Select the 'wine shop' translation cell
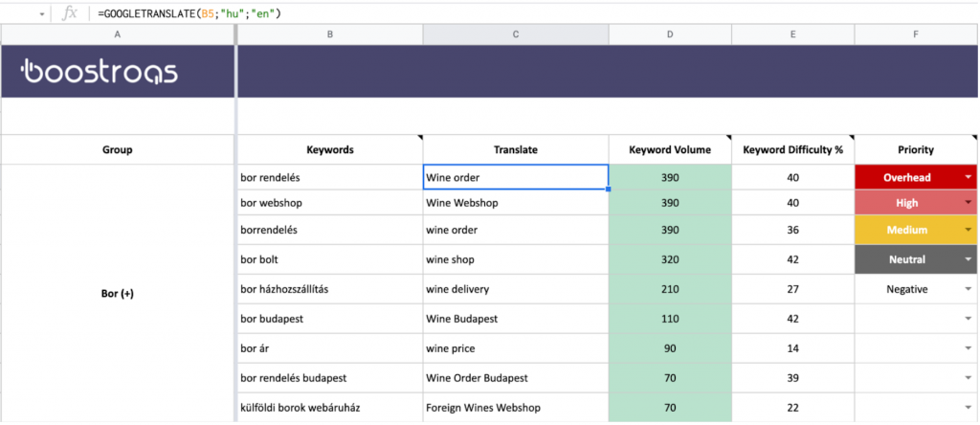 click(516, 259)
